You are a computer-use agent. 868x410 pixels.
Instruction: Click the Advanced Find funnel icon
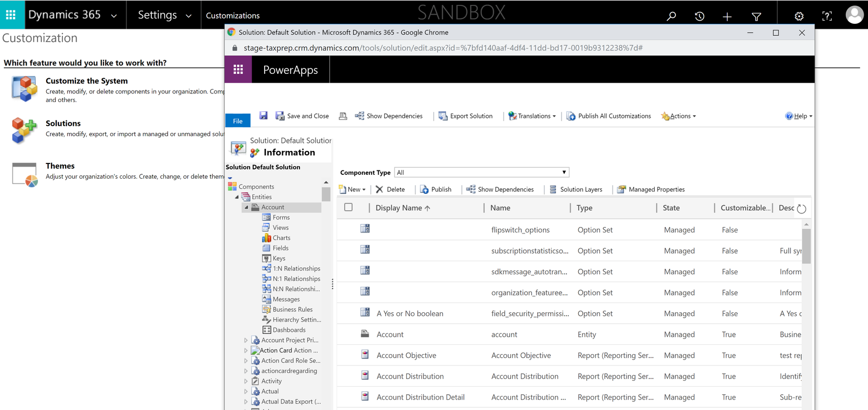coord(756,16)
